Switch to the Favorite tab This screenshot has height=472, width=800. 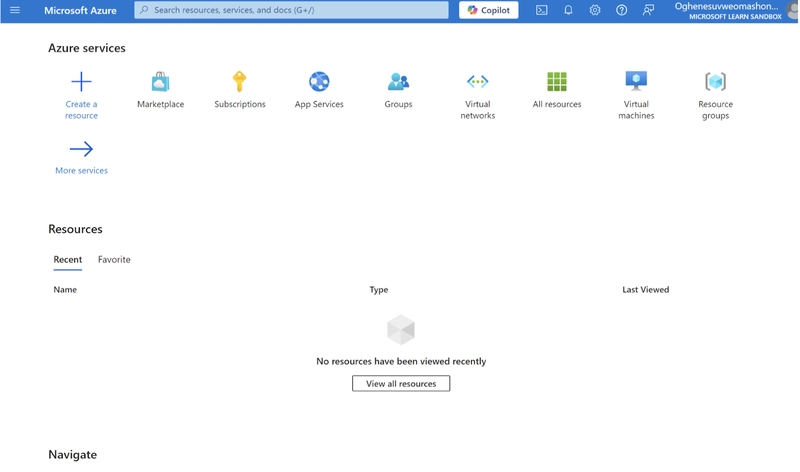coord(114,259)
